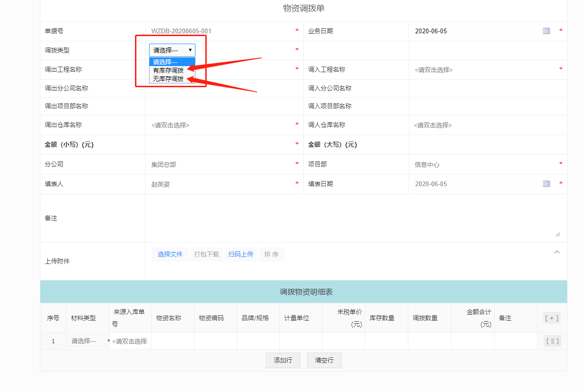Click the 排序 button

click(271, 255)
